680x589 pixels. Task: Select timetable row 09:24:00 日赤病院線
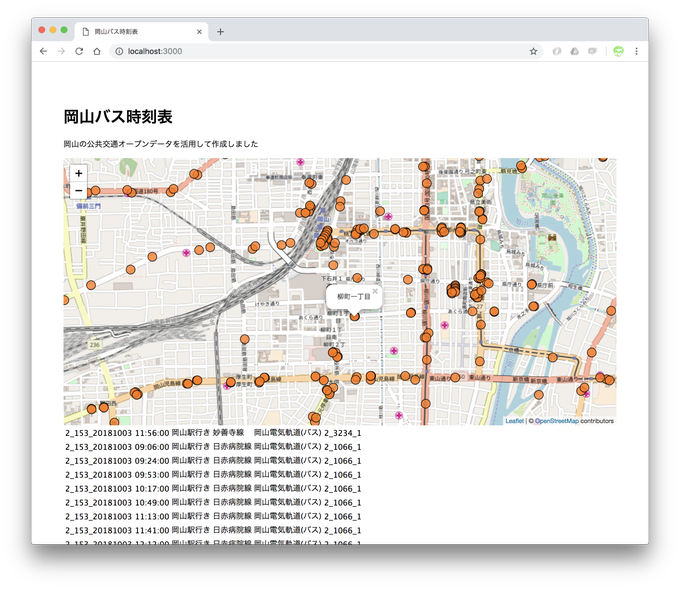tap(213, 461)
